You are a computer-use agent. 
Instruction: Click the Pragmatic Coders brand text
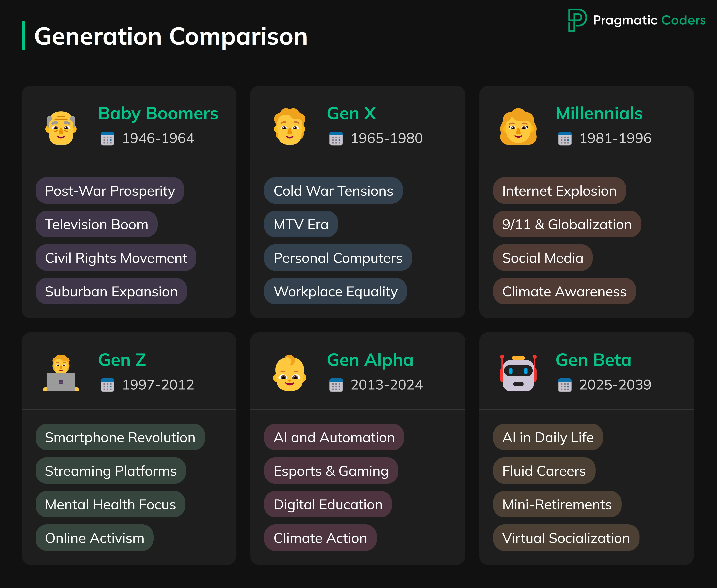pyautogui.click(x=649, y=21)
